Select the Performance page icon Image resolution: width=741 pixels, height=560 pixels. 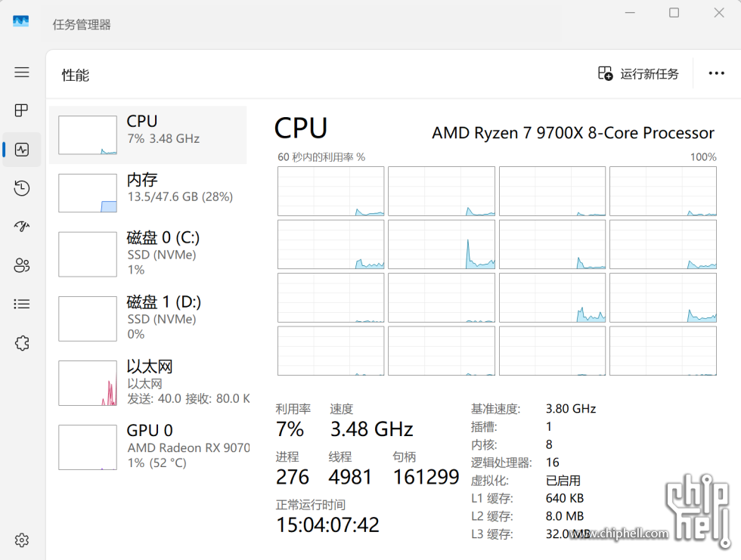tap(22, 150)
